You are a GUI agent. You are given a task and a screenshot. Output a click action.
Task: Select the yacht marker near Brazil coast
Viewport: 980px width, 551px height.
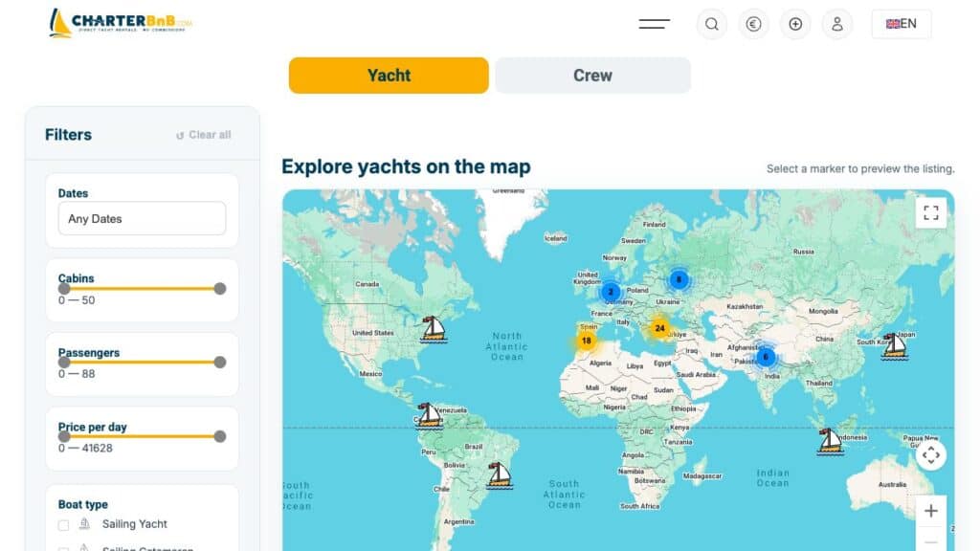pos(499,476)
